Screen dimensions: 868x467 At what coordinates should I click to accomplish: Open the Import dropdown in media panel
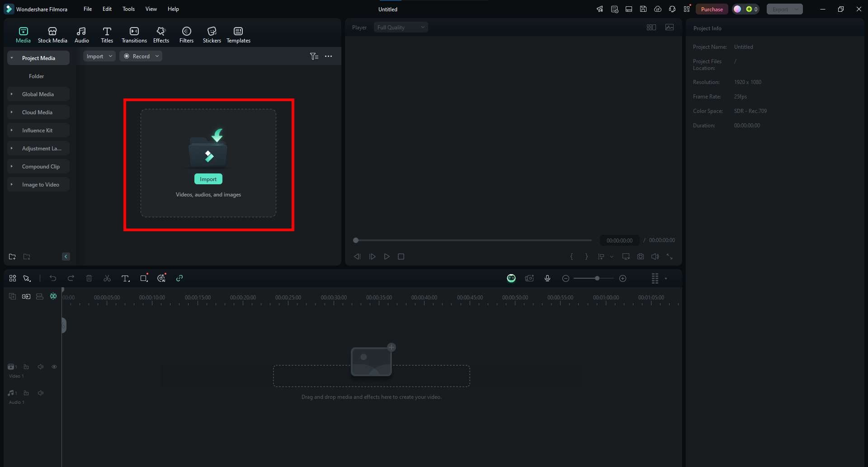pyautogui.click(x=99, y=56)
